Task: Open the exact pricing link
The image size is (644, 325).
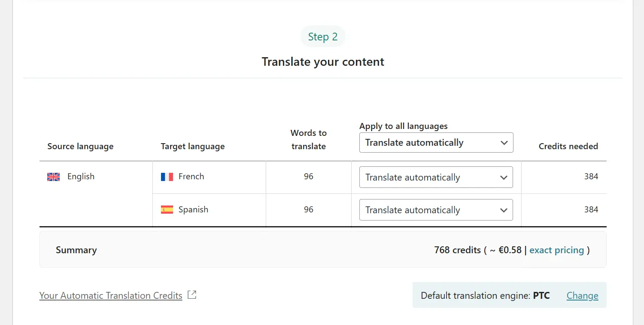Action: point(557,250)
